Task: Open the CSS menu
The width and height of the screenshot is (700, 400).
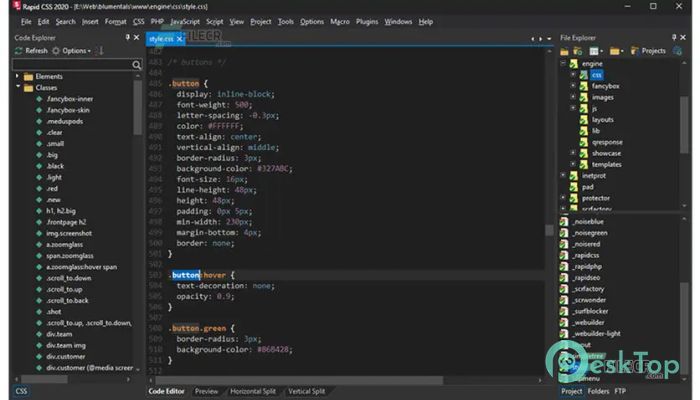Action: (x=138, y=21)
